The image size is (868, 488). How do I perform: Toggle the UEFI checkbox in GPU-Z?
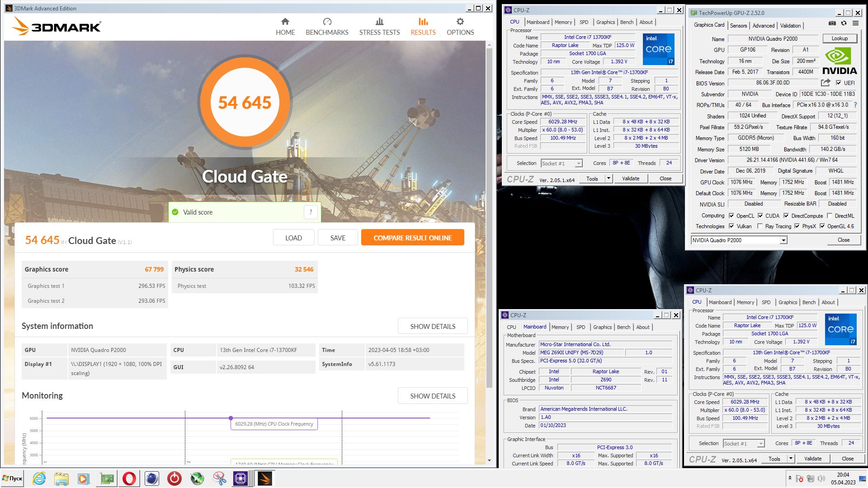click(839, 83)
